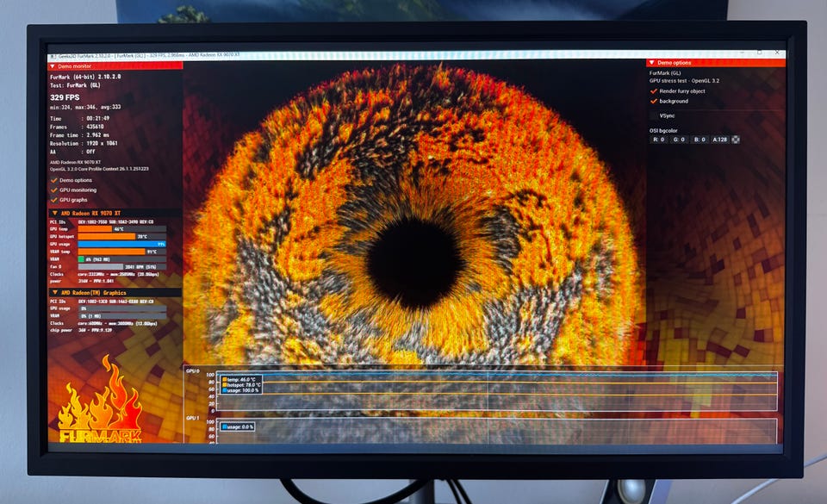This screenshot has width=827, height=504.
Task: Minimize the FurMark window
Action: (x=742, y=53)
